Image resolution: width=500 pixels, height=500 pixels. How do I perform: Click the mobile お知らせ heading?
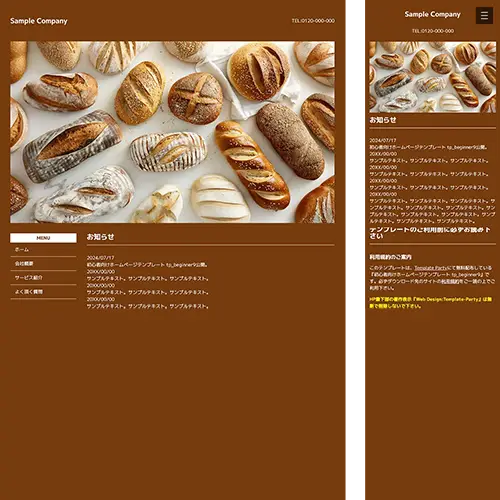tap(383, 120)
